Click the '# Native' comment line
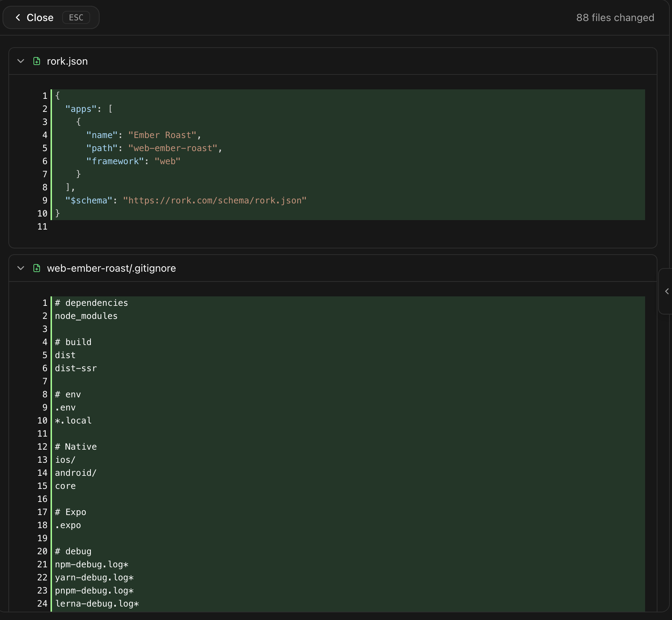The image size is (672, 620). tap(348, 447)
